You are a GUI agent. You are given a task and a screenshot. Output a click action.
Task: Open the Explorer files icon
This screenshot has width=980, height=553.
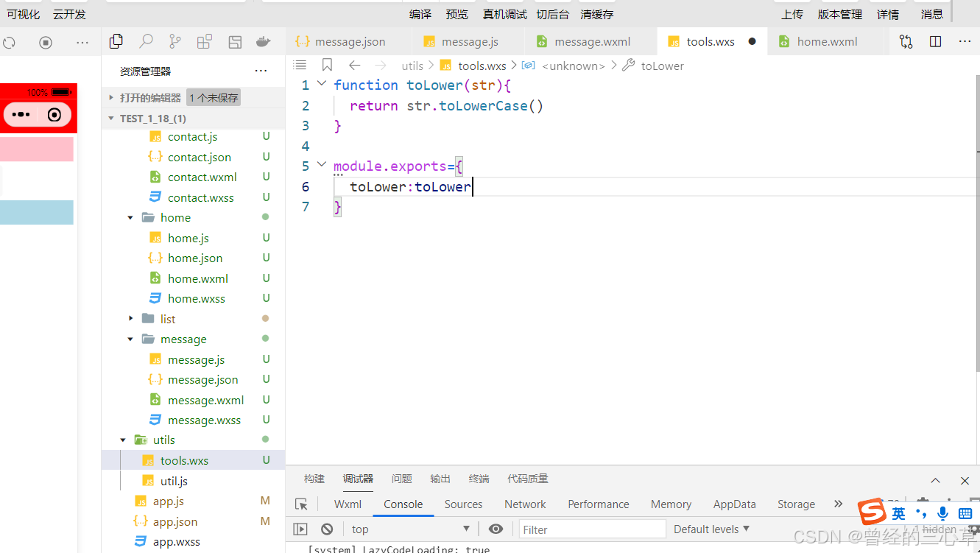(116, 41)
